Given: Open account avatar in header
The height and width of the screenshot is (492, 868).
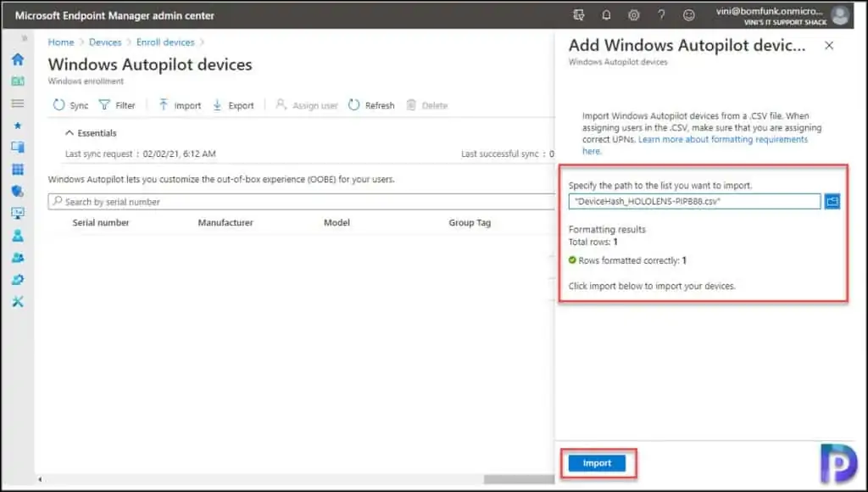Looking at the screenshot, I should pos(840,15).
